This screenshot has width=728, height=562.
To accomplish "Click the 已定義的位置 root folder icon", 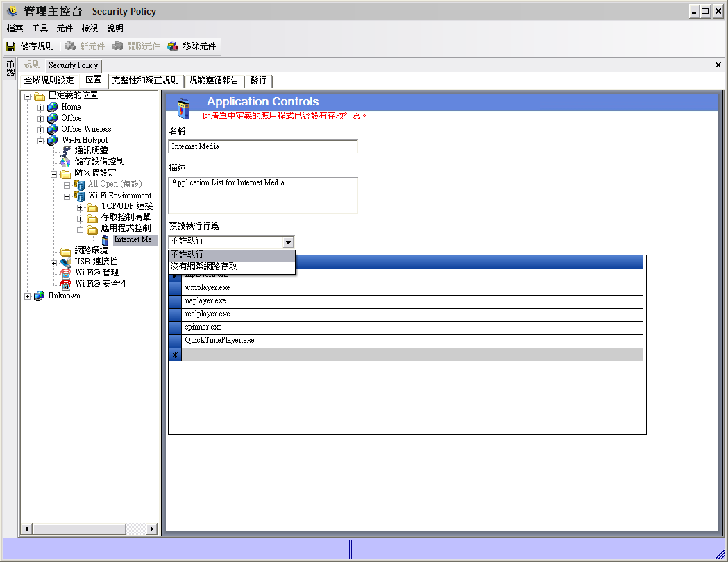I will coord(40,96).
